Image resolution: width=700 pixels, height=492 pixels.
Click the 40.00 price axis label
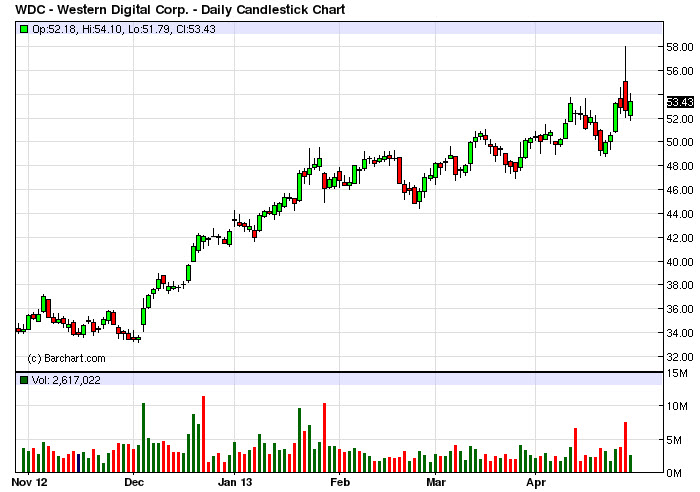click(x=679, y=262)
